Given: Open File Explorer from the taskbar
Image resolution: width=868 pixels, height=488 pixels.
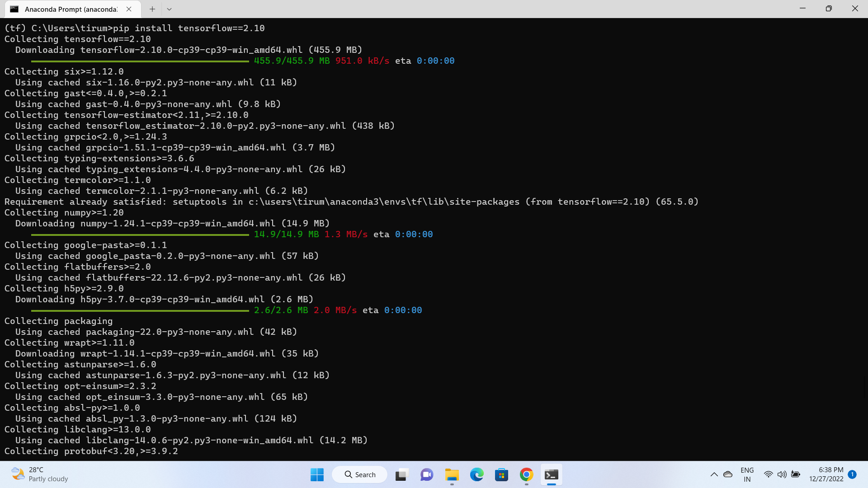Looking at the screenshot, I should pos(452,474).
